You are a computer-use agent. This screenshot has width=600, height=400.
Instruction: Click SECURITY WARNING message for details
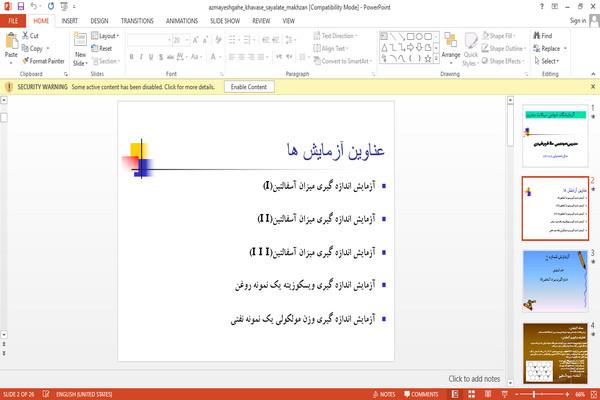tap(116, 87)
